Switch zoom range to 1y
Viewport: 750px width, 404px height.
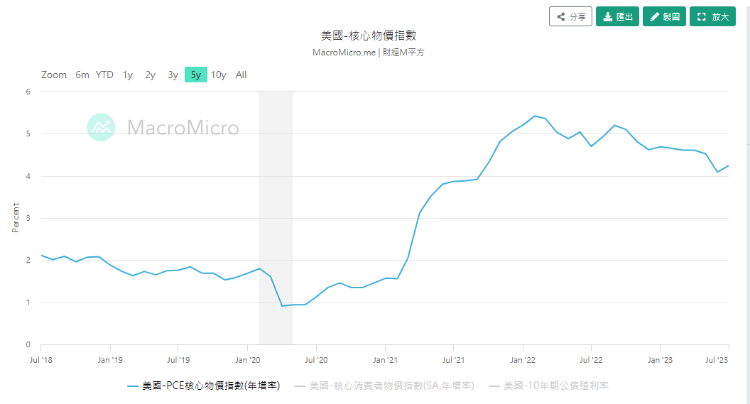tap(127, 75)
